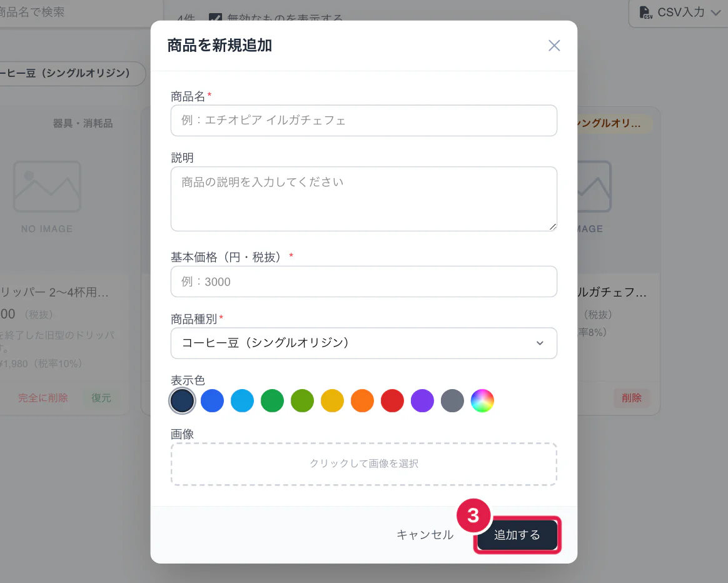Select the dark navy color swatch

(182, 400)
